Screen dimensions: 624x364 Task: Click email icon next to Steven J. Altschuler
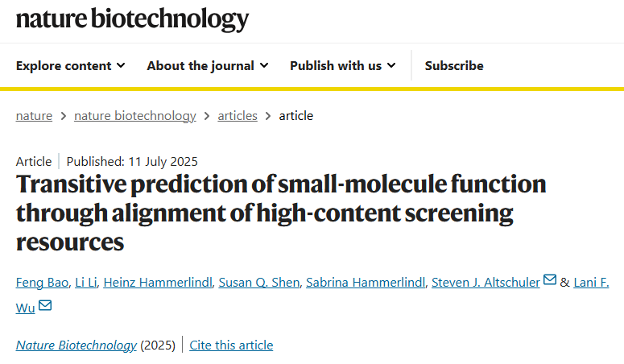click(550, 280)
